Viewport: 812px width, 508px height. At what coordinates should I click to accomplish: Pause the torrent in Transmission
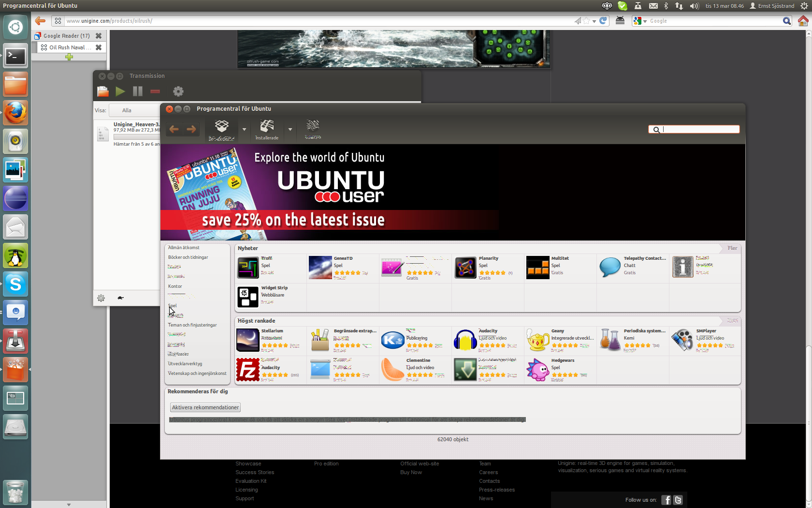click(x=138, y=91)
